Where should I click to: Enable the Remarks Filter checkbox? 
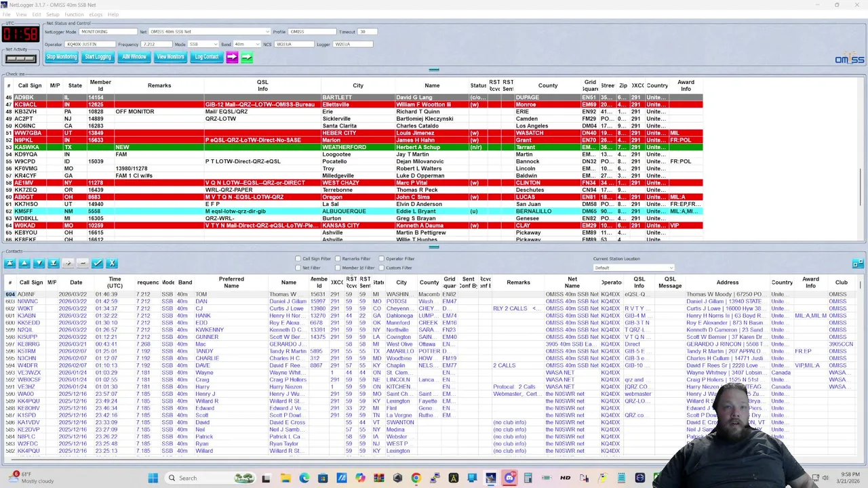point(337,259)
